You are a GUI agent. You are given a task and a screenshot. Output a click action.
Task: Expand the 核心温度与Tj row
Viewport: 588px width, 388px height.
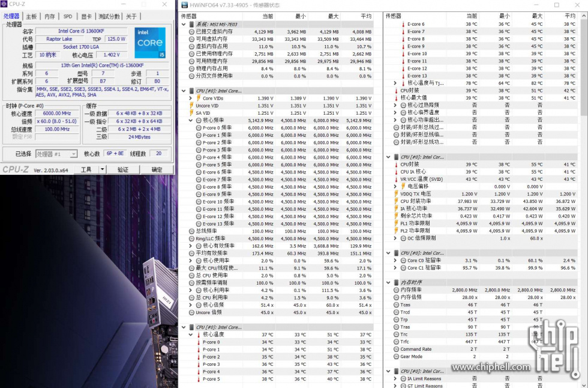point(395,83)
